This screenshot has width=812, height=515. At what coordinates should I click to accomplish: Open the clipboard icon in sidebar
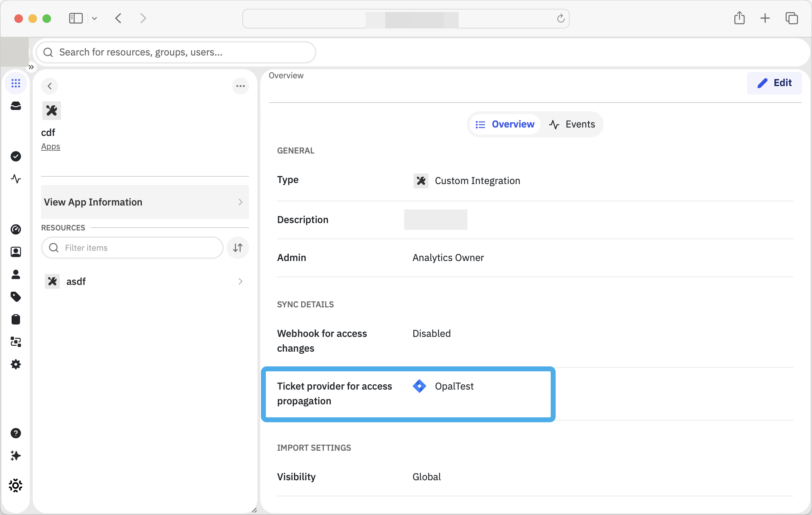pyautogui.click(x=16, y=319)
